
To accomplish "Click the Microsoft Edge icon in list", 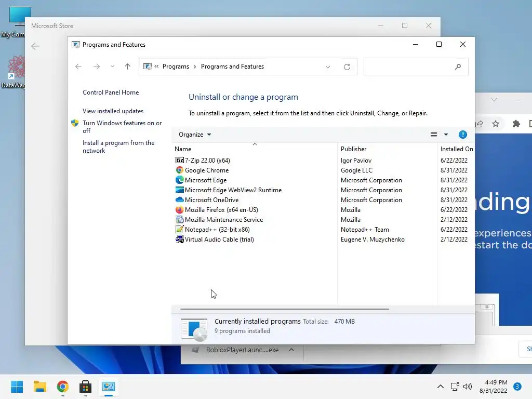I will pyautogui.click(x=179, y=180).
